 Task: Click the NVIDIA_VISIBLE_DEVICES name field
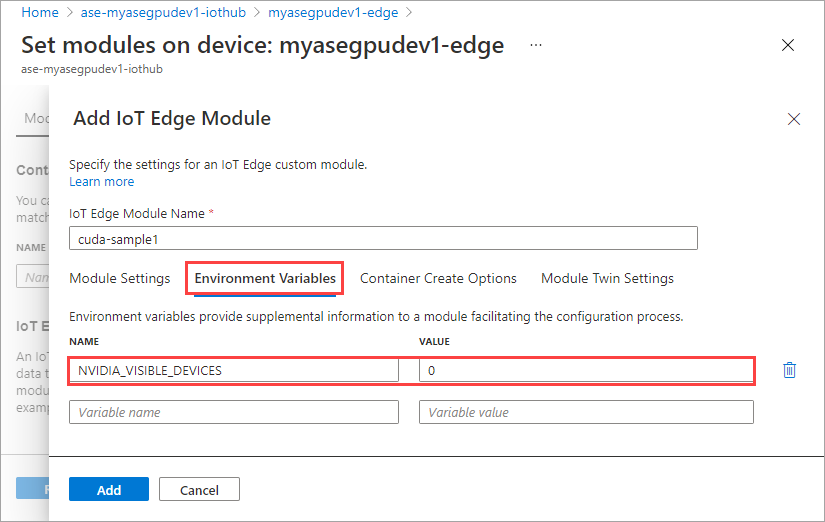pos(234,370)
